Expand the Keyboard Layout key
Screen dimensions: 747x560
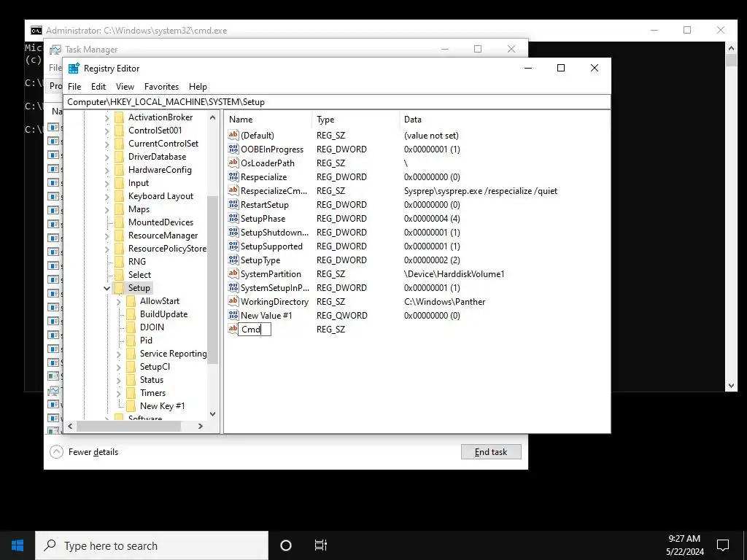pyautogui.click(x=107, y=196)
